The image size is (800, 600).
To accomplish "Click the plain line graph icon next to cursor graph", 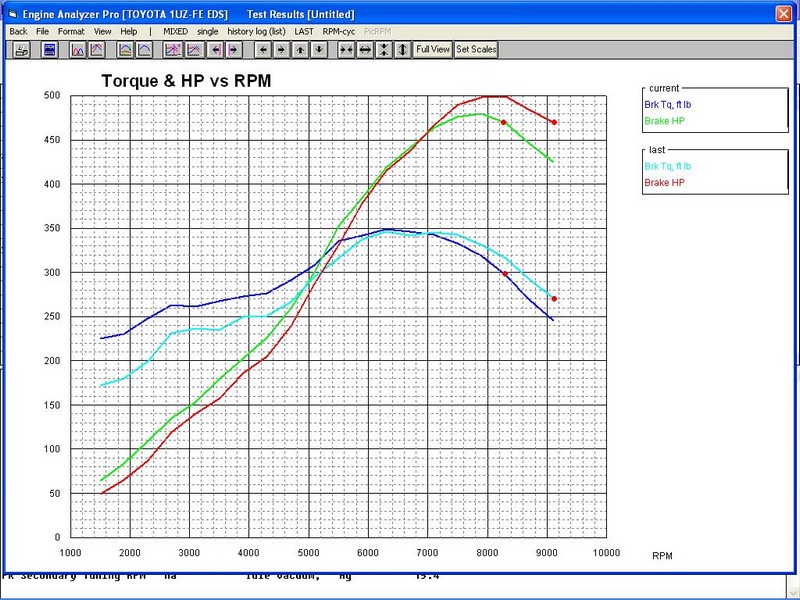I will pyautogui.click(x=193, y=49).
